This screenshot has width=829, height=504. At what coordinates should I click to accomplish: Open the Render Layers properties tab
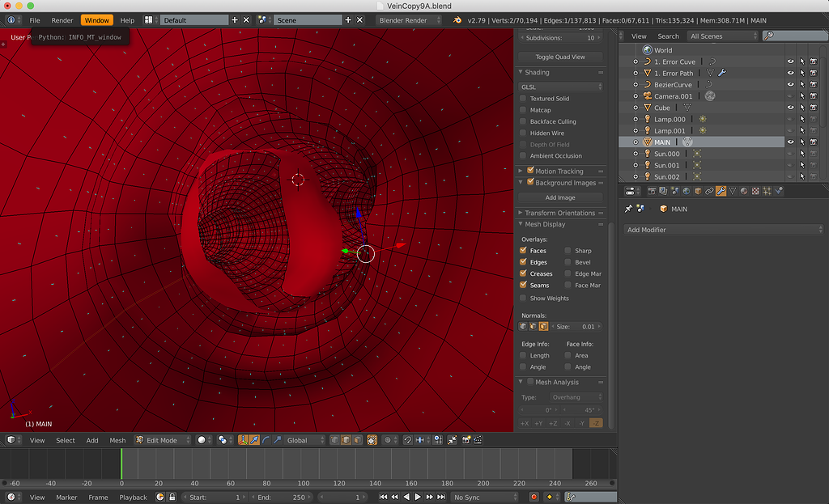click(x=663, y=191)
